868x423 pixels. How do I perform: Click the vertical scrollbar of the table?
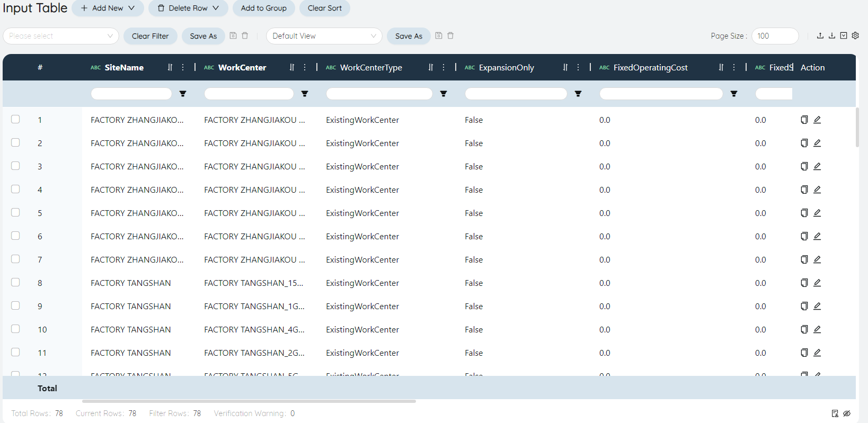pyautogui.click(x=857, y=127)
